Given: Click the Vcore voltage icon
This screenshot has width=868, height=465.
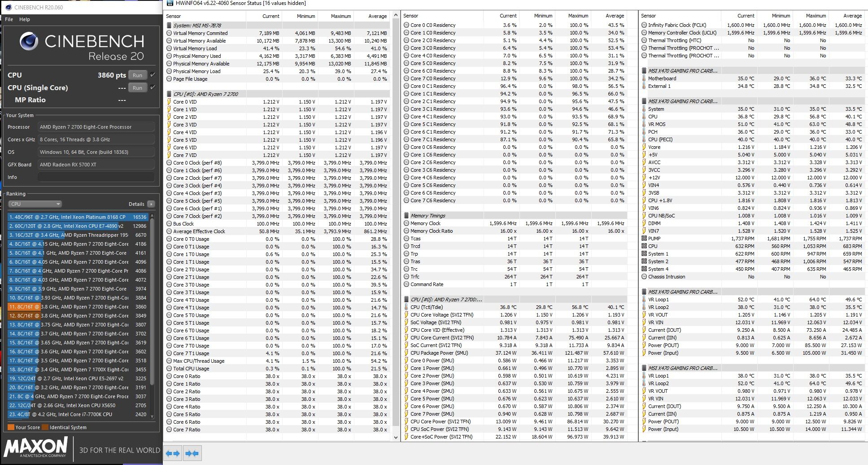Looking at the screenshot, I should 644,147.
